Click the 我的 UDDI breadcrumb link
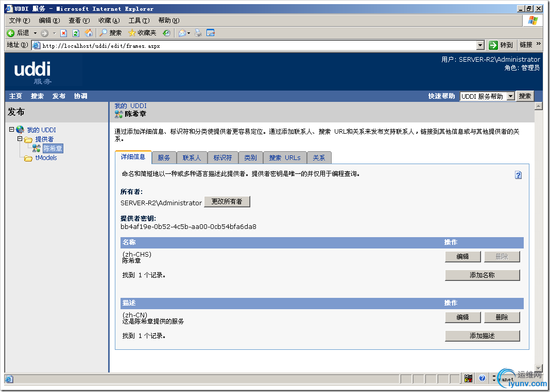This screenshot has height=392, width=550. coord(130,106)
